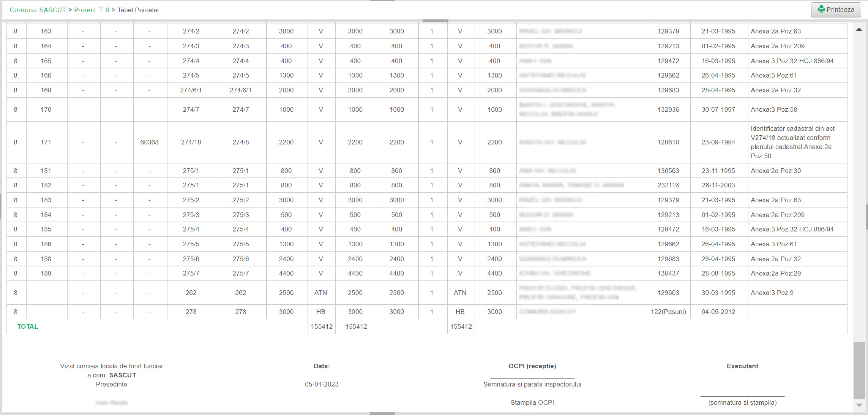Viewport: 868px width, 415px height.
Task: Click the Printeaza print button
Action: coord(836,10)
